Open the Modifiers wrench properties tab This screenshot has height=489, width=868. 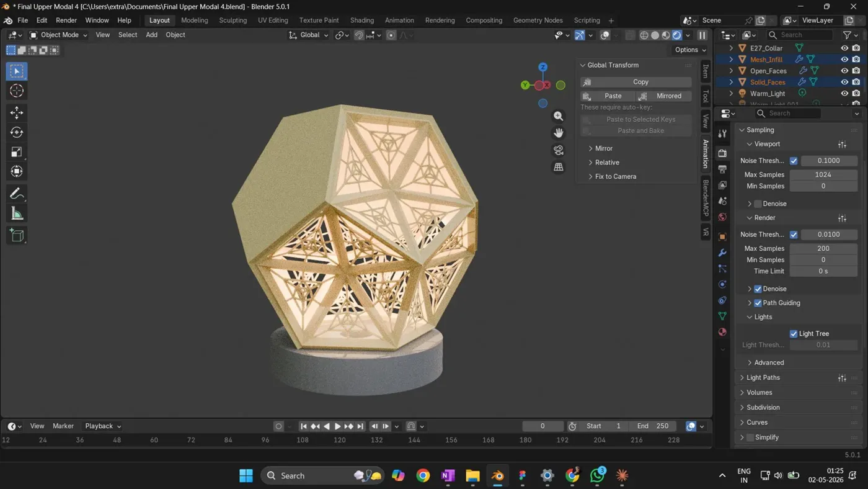pos(722,253)
